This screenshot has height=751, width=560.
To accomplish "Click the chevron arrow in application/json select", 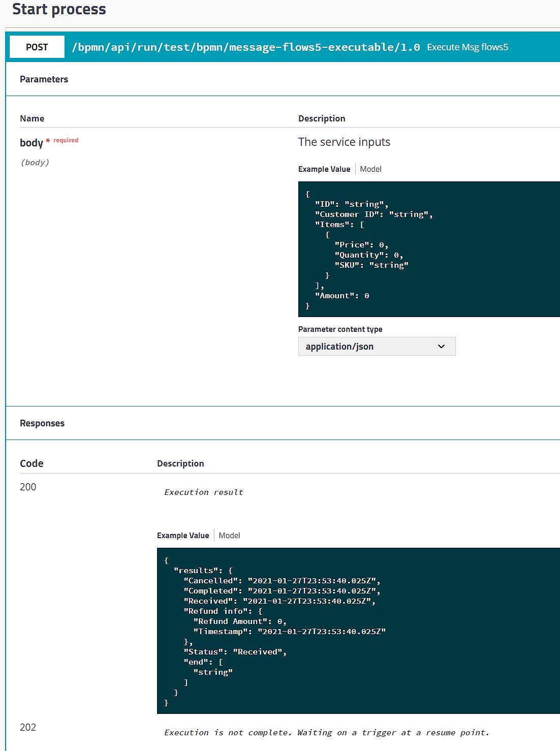I will (441, 347).
